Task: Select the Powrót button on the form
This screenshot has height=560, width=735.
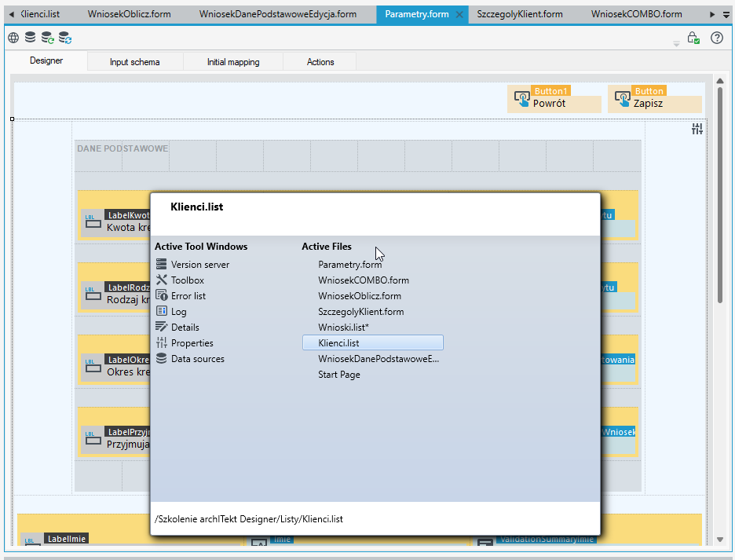Action: click(x=554, y=99)
